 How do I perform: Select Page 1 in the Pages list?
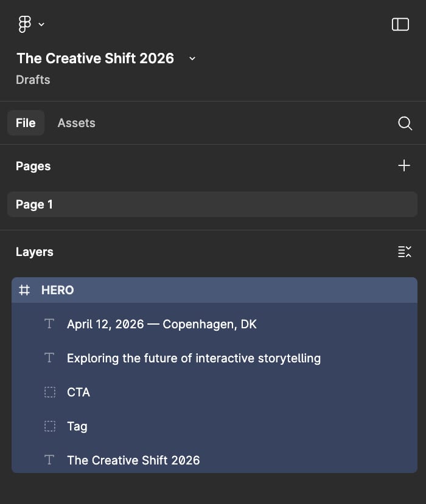coord(34,204)
